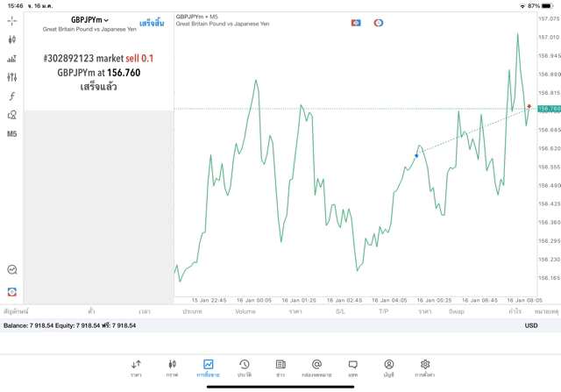This screenshot has height=392, width=561.
Task: Change the M5 timeframe in sidebar
Action: tap(11, 134)
